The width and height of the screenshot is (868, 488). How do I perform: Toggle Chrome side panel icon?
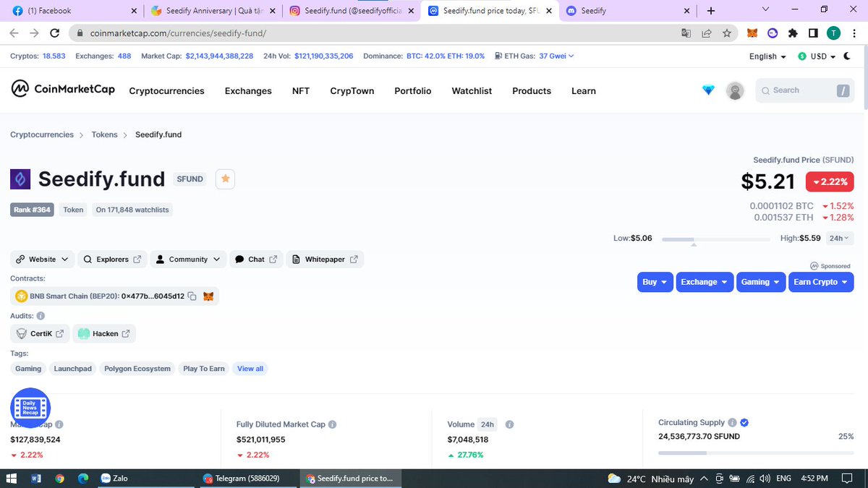pyautogui.click(x=813, y=33)
